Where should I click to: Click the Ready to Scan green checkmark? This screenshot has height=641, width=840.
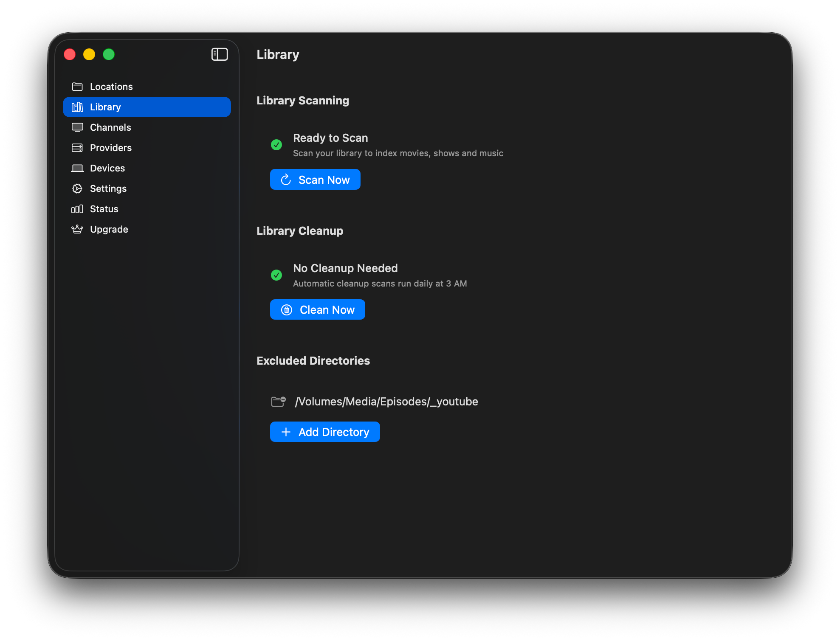(x=276, y=145)
